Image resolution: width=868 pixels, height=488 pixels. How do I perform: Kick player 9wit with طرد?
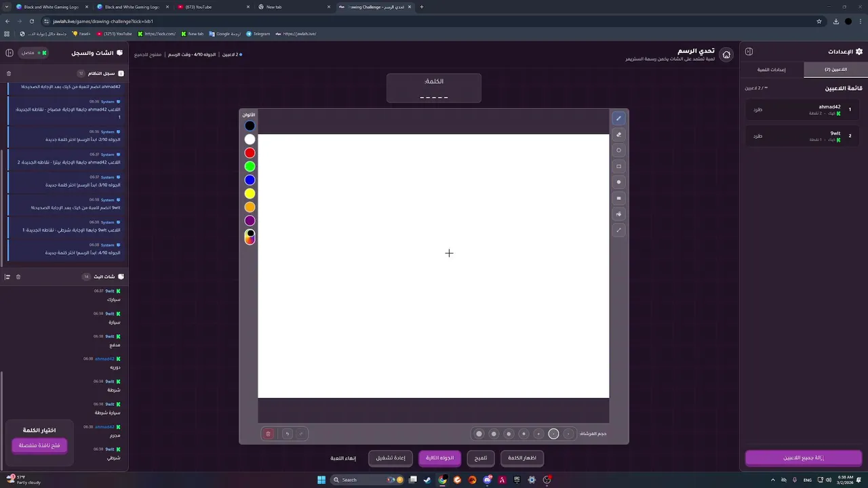pyautogui.click(x=757, y=136)
